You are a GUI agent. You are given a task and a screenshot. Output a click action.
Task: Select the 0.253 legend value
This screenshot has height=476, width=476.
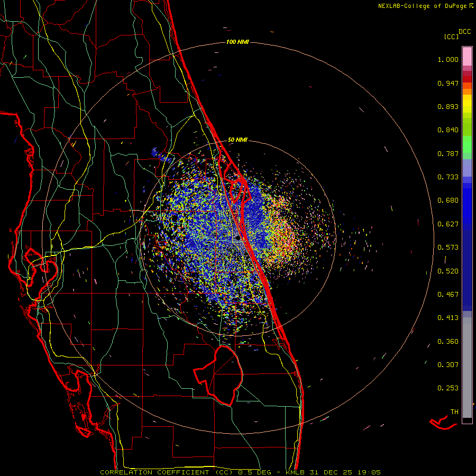[x=448, y=388]
